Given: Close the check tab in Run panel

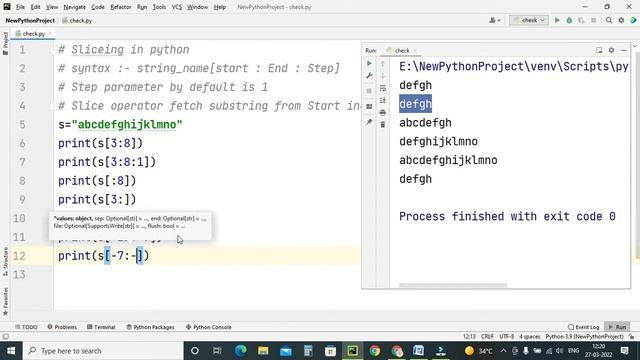Looking at the screenshot, I should (415, 51).
